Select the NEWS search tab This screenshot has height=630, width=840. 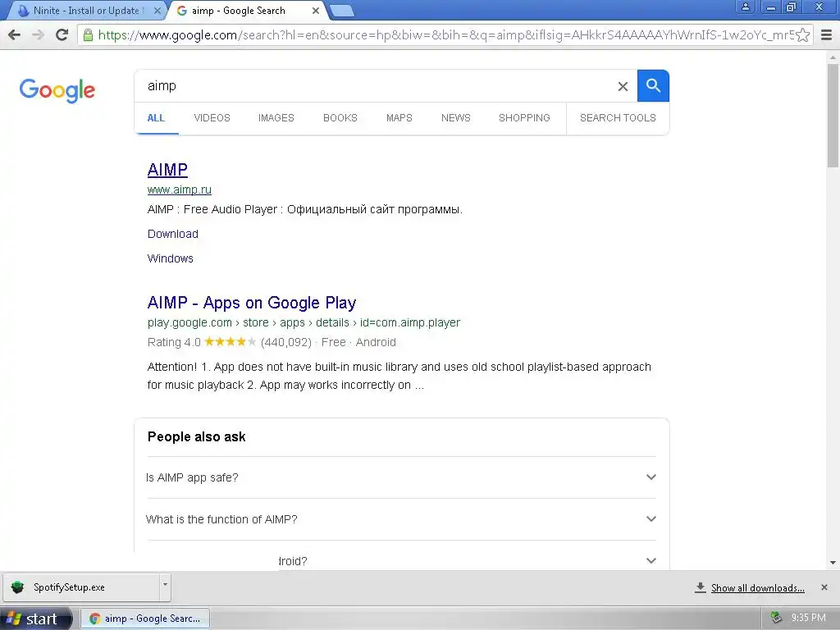coord(456,118)
